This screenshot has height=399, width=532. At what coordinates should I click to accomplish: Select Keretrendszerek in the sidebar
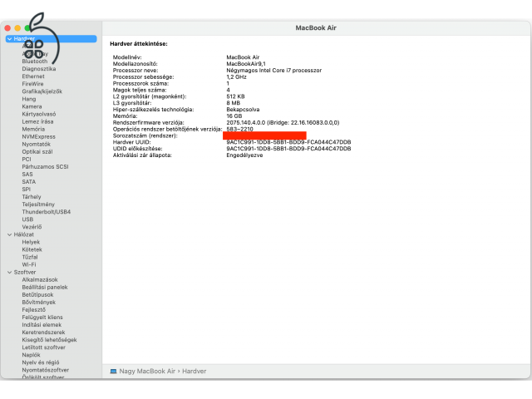[43, 332]
